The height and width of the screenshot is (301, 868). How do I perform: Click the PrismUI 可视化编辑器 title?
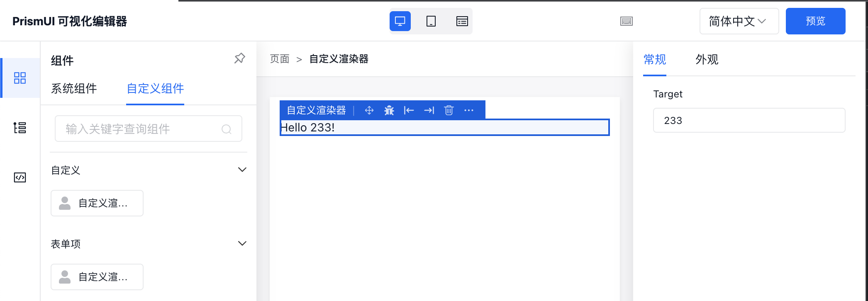[x=70, y=21]
